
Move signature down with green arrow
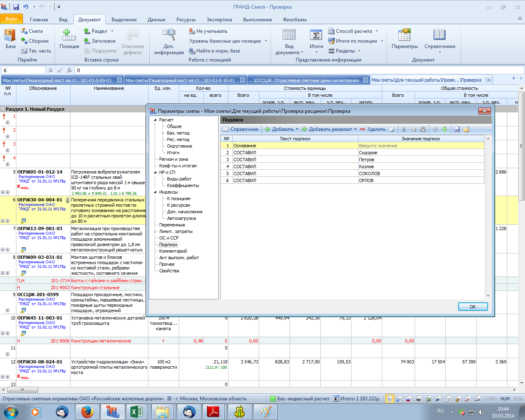(x=445, y=129)
